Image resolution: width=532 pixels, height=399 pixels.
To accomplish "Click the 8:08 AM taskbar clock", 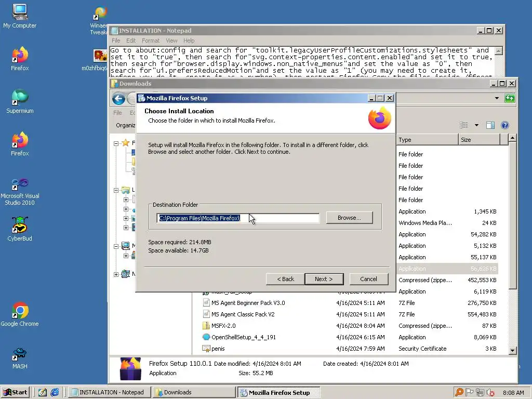I will click(x=513, y=393).
